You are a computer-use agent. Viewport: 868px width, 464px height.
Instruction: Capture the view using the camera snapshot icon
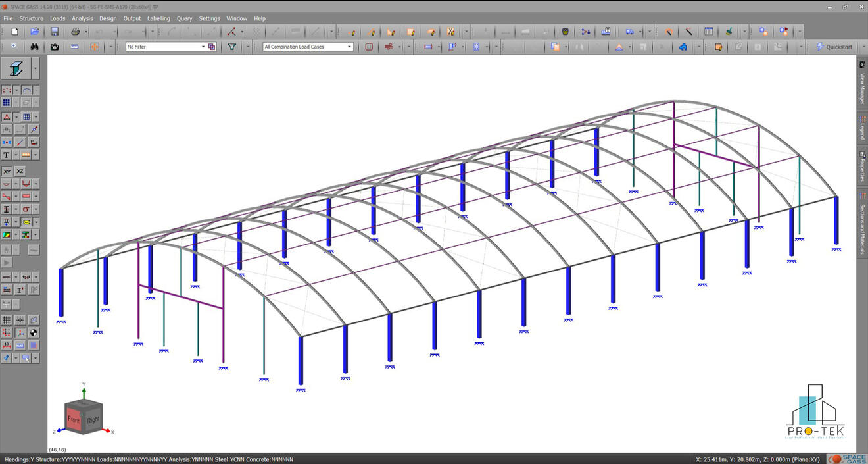pos(55,47)
